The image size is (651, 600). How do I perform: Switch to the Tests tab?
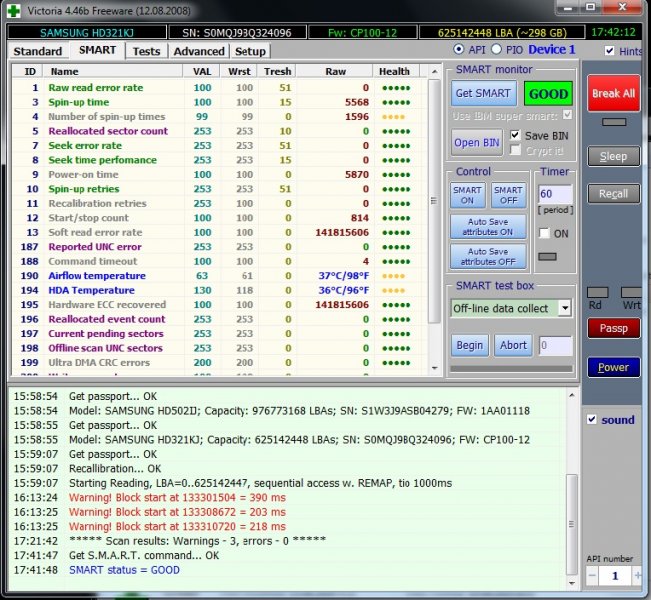click(x=146, y=51)
